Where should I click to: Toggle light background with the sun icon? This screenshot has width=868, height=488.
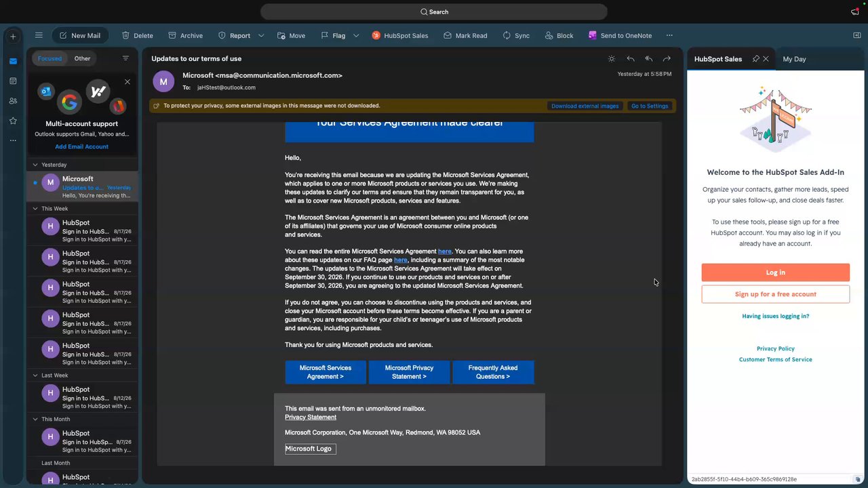(612, 59)
